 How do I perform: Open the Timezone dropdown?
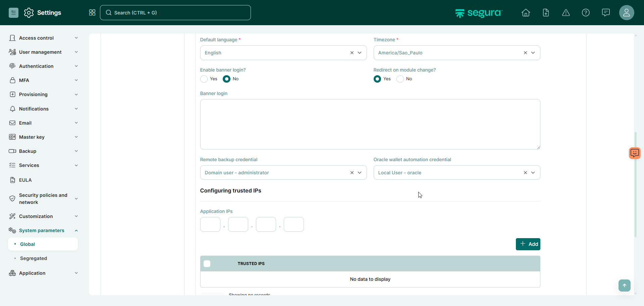tap(533, 53)
